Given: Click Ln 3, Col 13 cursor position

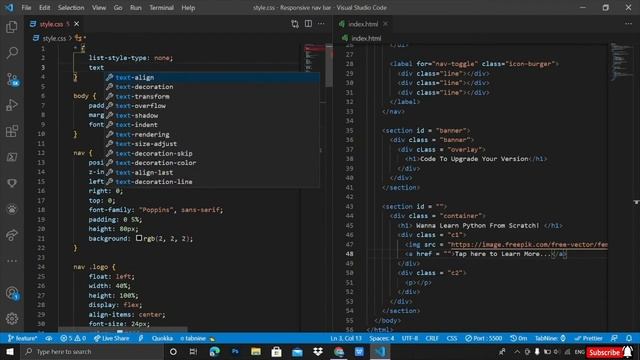Looking at the screenshot, I should pos(346,338).
